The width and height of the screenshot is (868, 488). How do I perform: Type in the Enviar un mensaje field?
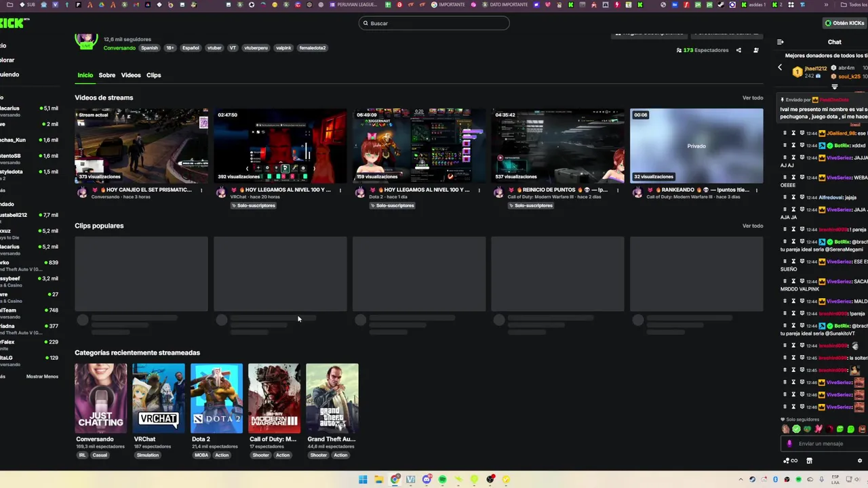(x=824, y=444)
